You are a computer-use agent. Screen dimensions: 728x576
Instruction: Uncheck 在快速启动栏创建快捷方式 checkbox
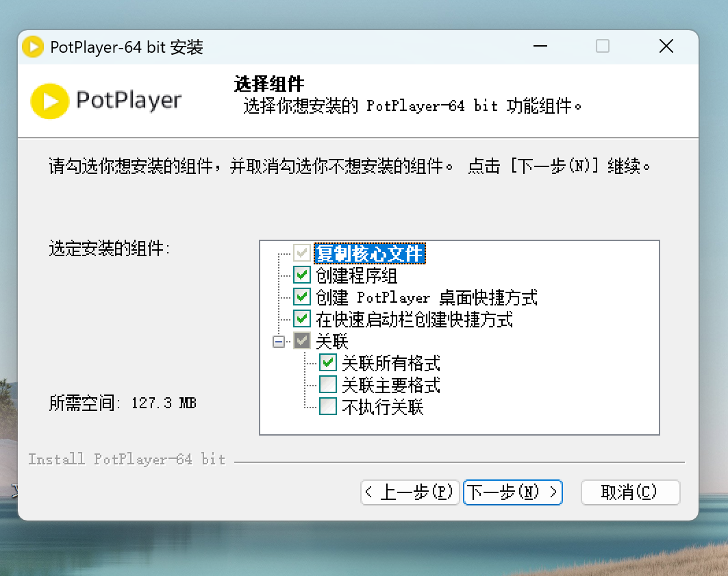302,319
